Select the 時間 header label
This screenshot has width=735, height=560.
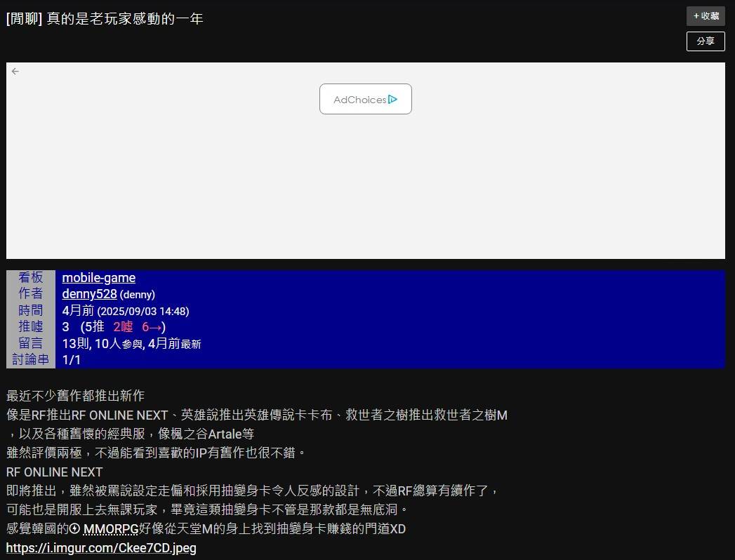[x=31, y=310]
